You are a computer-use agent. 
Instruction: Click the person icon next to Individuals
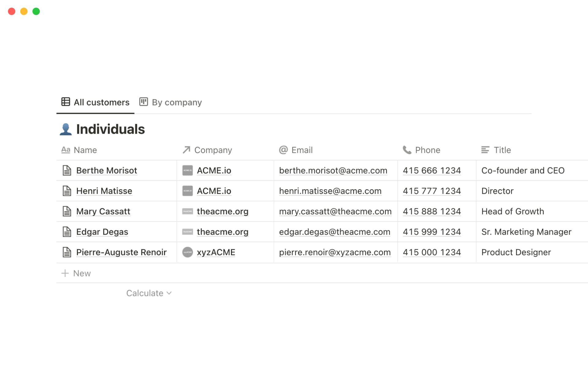point(65,129)
